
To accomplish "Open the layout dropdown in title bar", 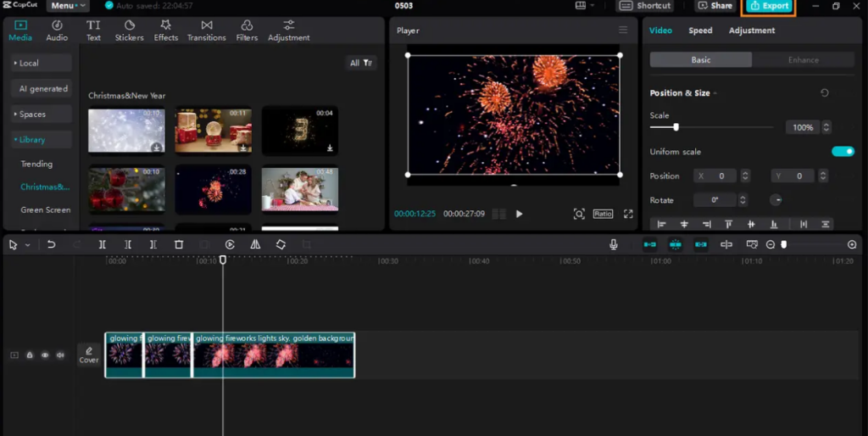I will pos(585,6).
